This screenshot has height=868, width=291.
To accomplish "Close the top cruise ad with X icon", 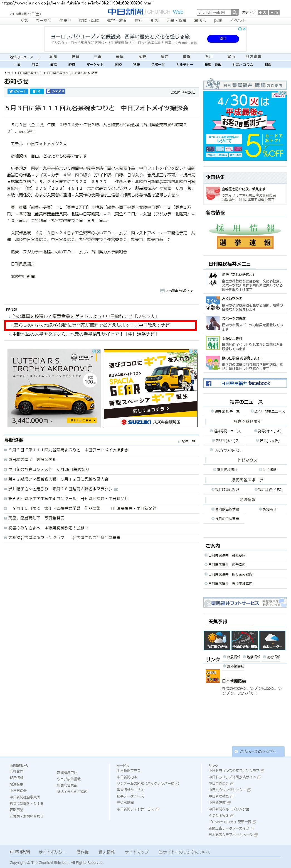I will tap(245, 29).
